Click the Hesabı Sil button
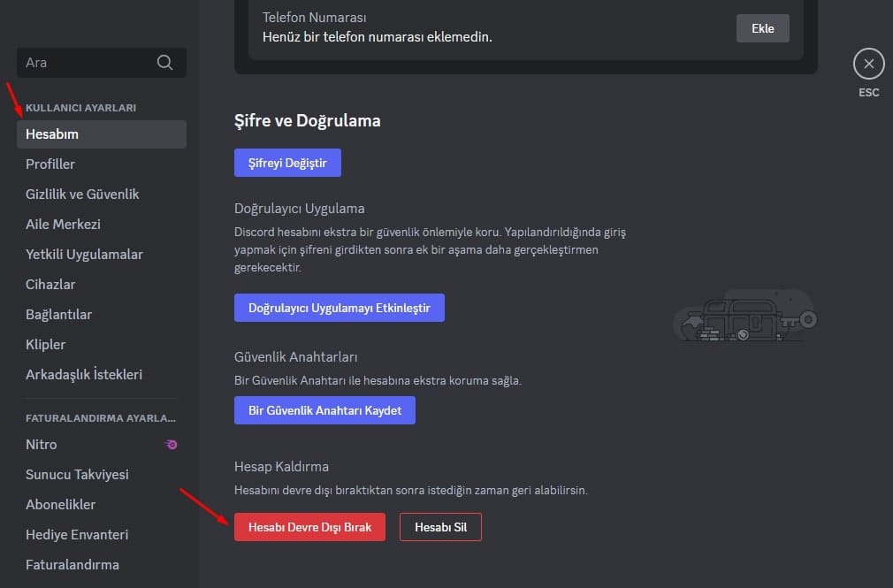This screenshot has height=588, width=893. point(440,528)
